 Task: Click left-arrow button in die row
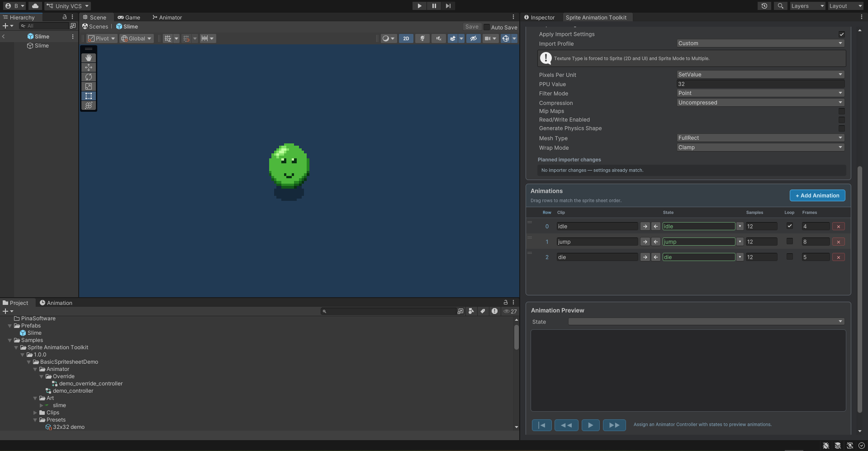(655, 257)
